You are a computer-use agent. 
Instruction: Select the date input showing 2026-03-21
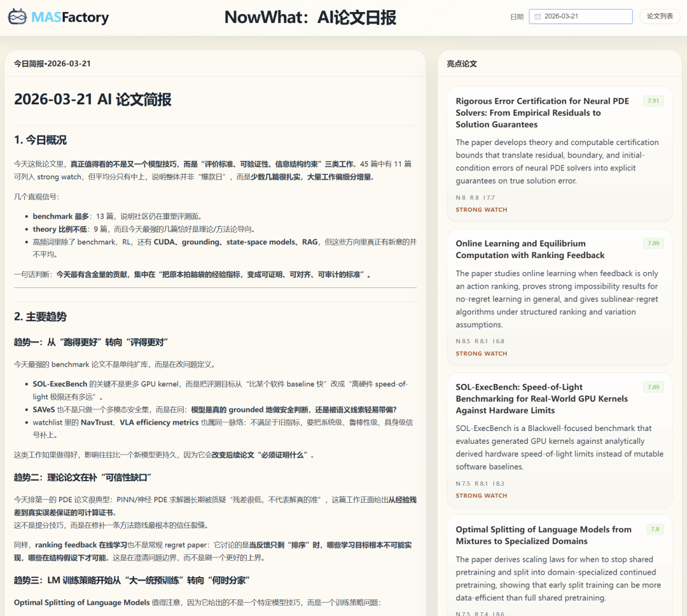[x=582, y=16]
